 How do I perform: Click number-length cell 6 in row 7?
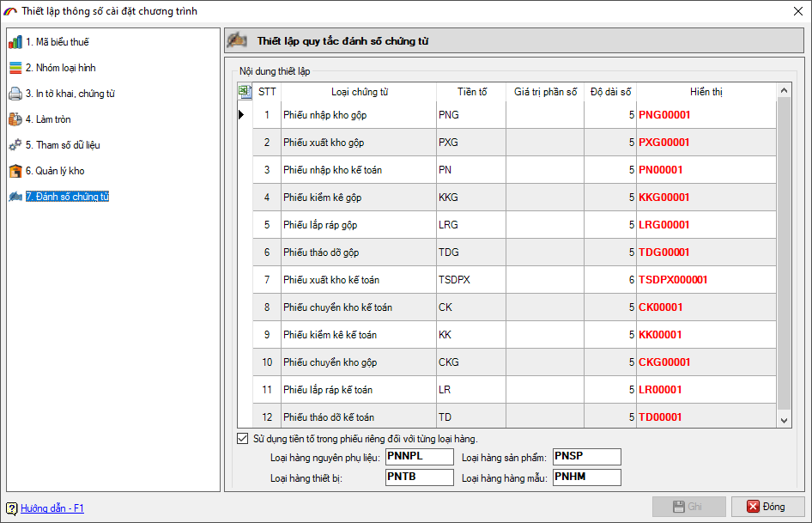(610, 280)
